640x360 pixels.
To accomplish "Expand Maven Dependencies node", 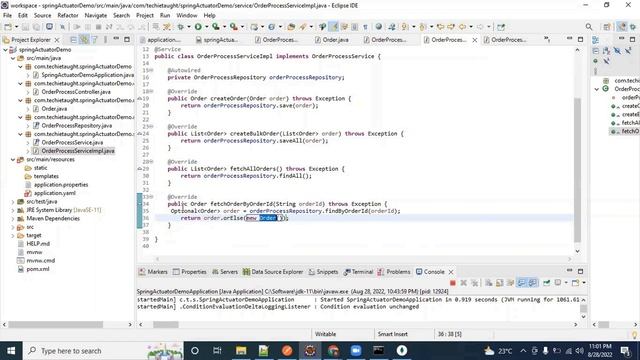I will [x=13, y=219].
